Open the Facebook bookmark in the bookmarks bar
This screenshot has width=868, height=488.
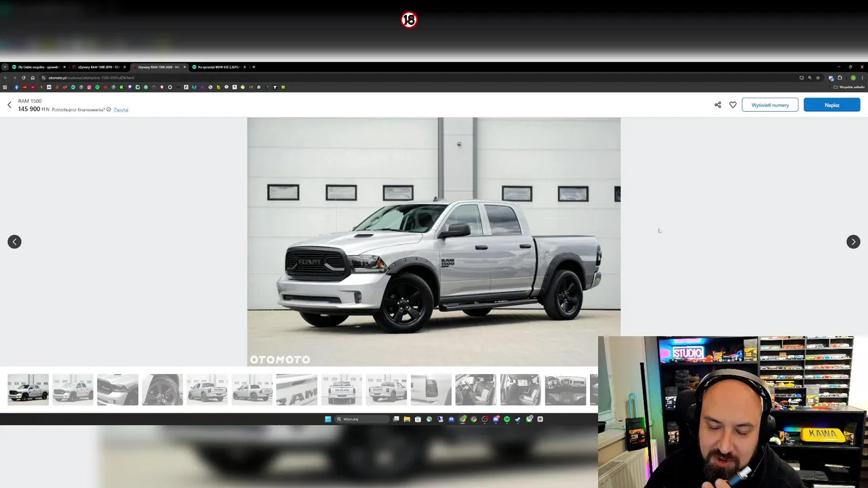click(x=16, y=87)
